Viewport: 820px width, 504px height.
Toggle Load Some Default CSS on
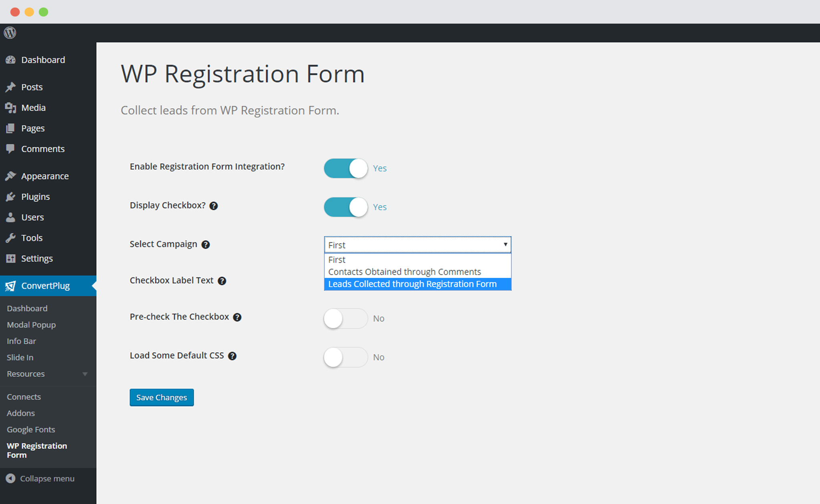point(345,356)
